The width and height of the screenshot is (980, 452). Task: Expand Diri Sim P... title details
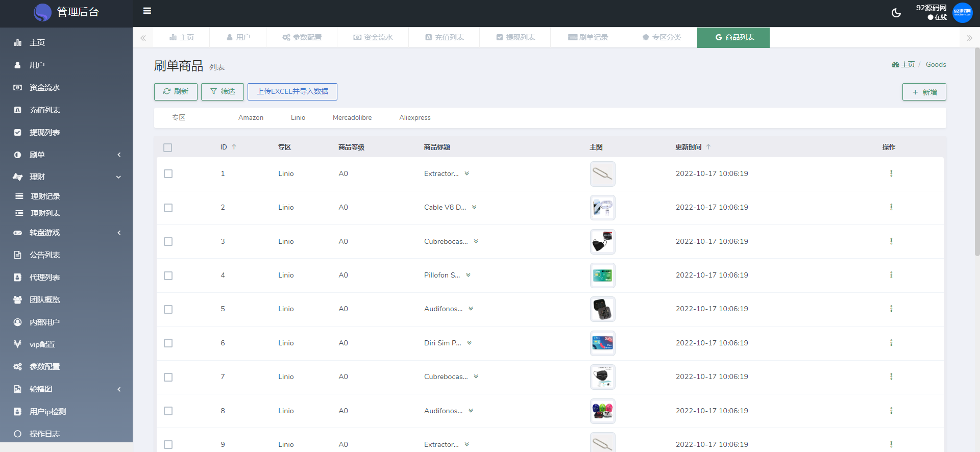(469, 343)
